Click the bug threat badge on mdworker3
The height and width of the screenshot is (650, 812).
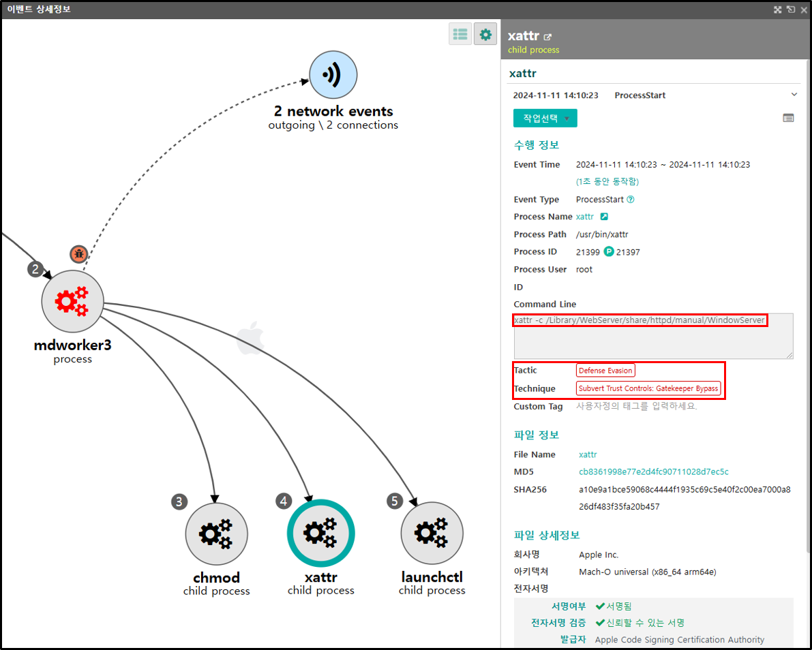click(78, 253)
